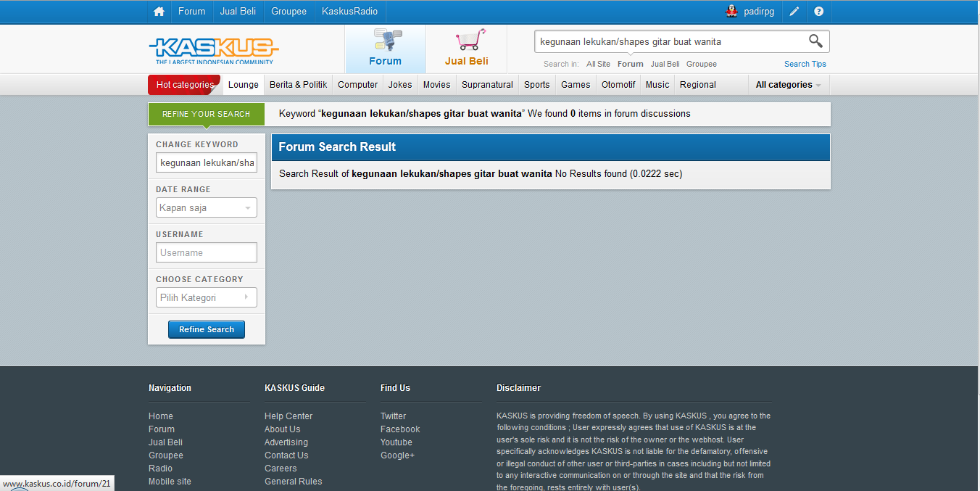Open the Games category
Image resolution: width=980 pixels, height=491 pixels.
click(576, 85)
